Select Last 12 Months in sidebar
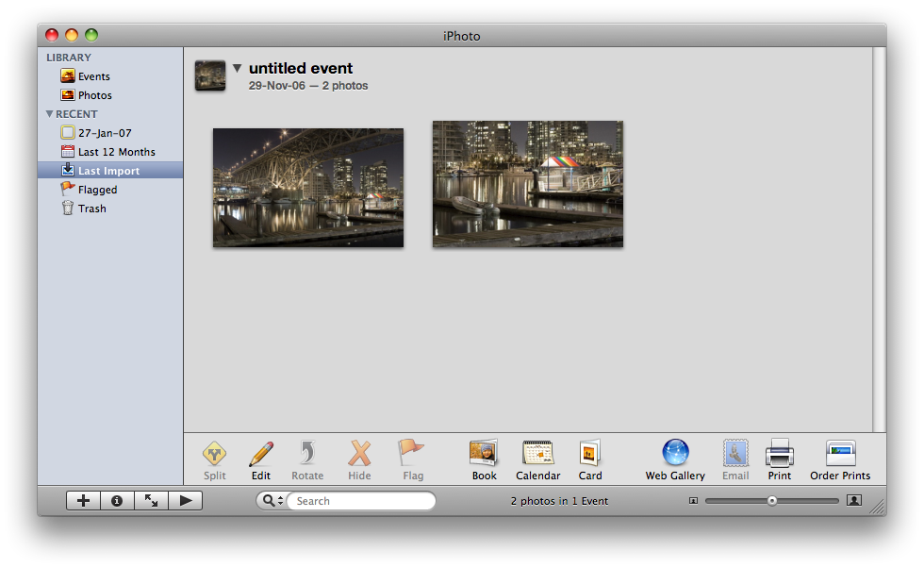The height and width of the screenshot is (568, 924). 116,152
